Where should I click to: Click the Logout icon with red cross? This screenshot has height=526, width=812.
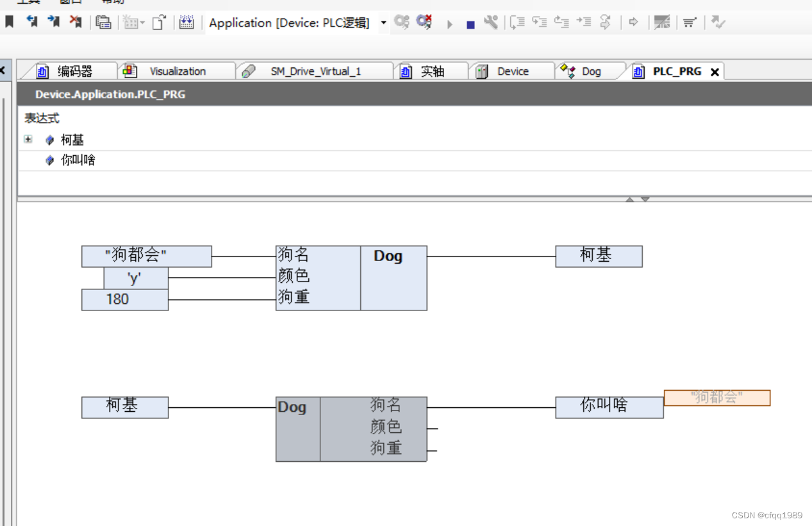[423, 23]
